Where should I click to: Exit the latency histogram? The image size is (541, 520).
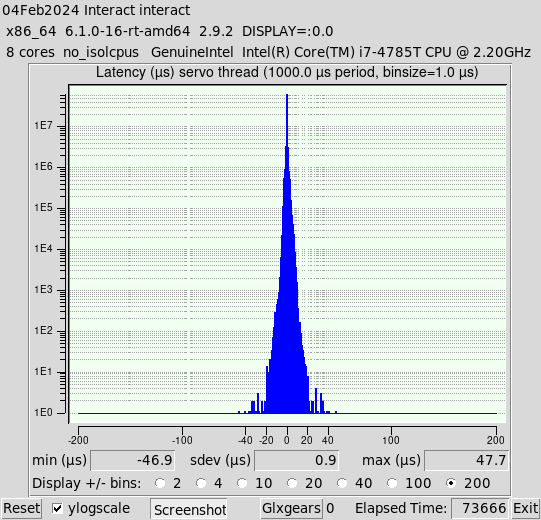point(525,508)
